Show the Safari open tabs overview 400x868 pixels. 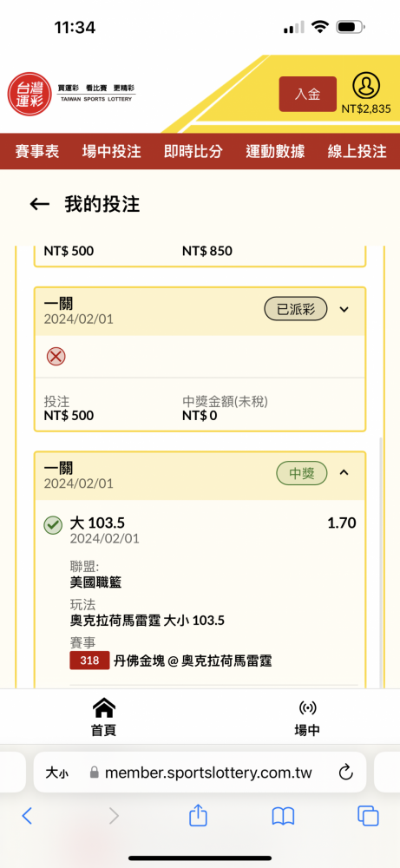368,815
